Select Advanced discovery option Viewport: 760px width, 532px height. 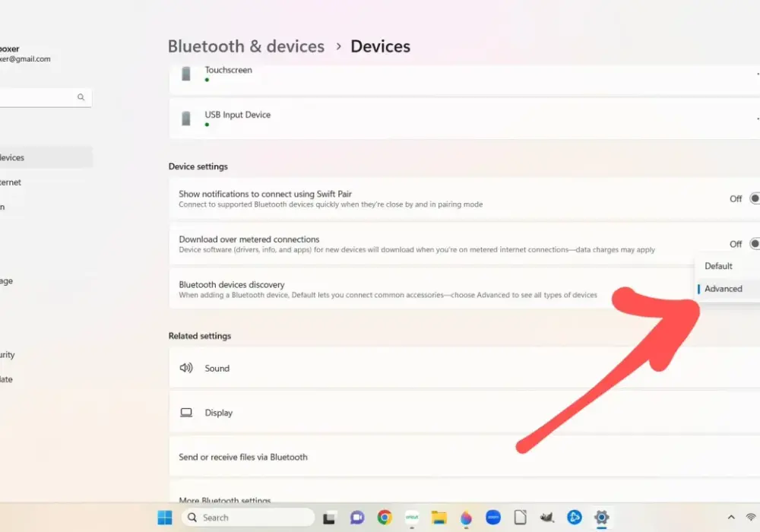[x=727, y=289]
